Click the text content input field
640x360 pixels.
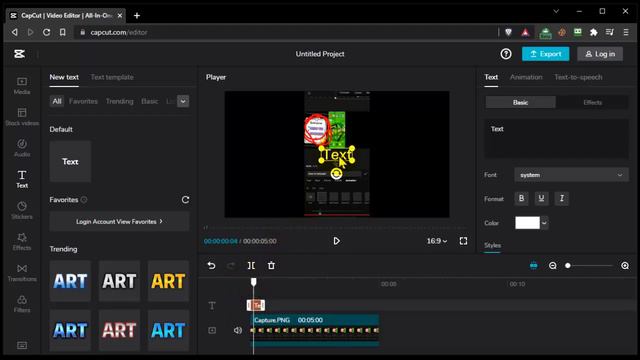(556, 138)
